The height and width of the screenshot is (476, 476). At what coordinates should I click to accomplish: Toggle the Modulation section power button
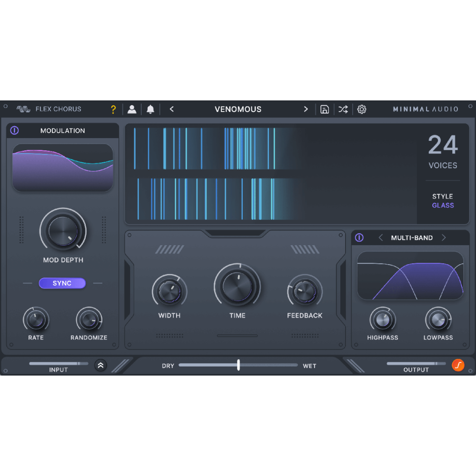click(15, 130)
